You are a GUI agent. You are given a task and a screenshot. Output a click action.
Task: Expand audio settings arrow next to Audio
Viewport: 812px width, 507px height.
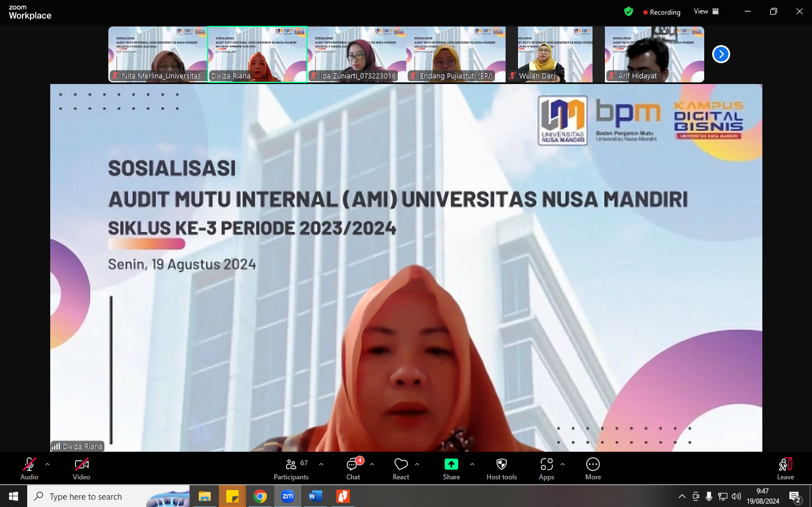pos(47,464)
